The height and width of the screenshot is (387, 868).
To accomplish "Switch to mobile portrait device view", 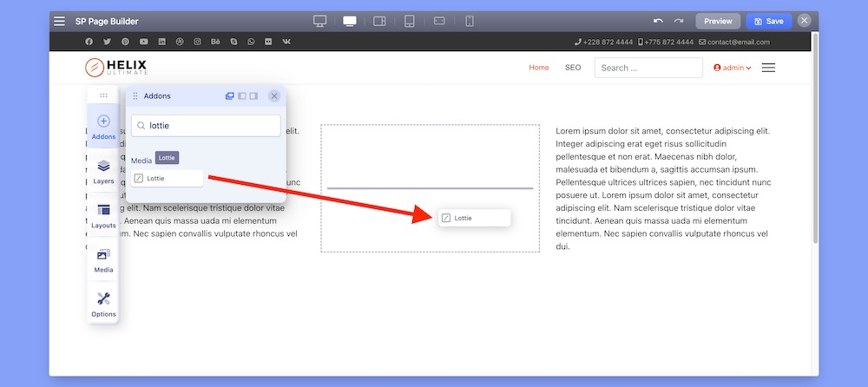I will 470,21.
